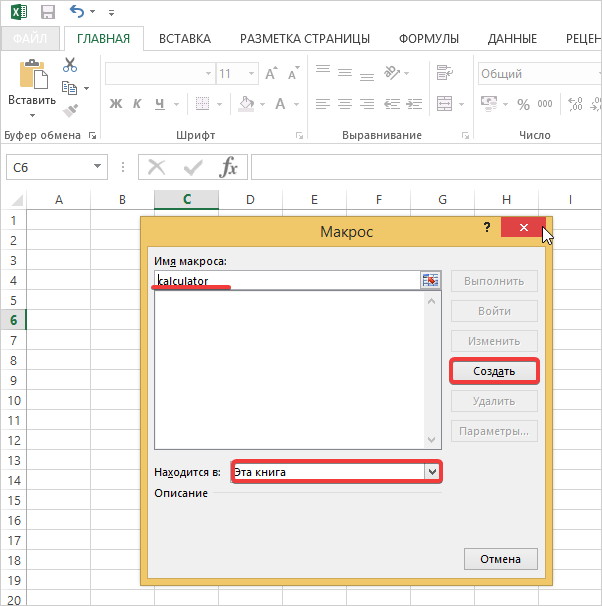The width and height of the screenshot is (602, 606).
Task: Click the Отмена button
Action: pos(500,558)
